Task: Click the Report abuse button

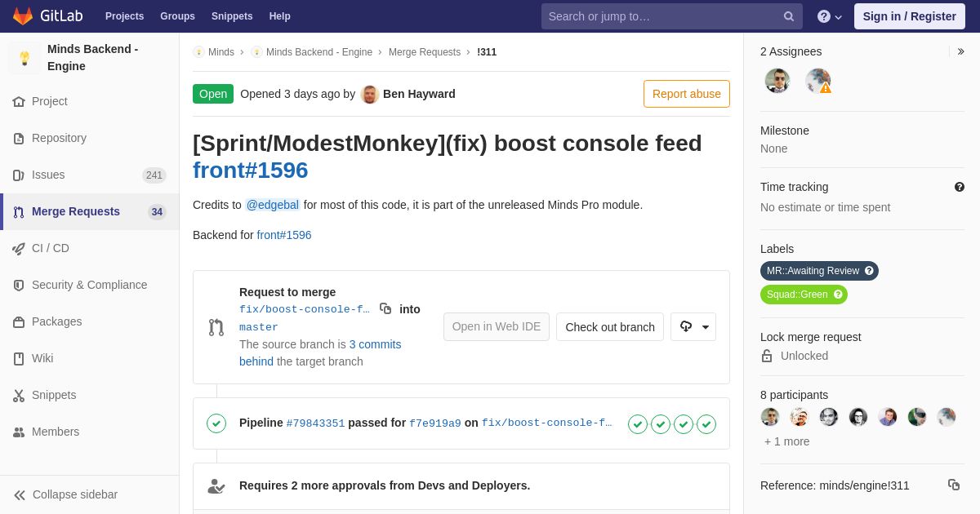Action: [687, 94]
